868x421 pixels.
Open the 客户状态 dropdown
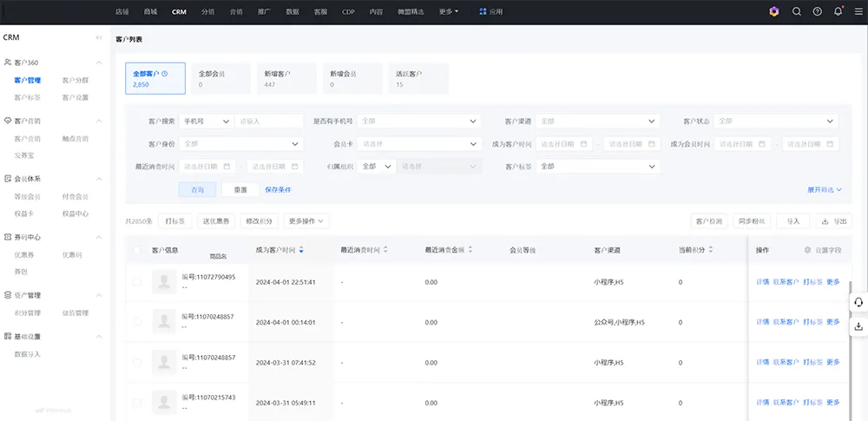[776, 121]
